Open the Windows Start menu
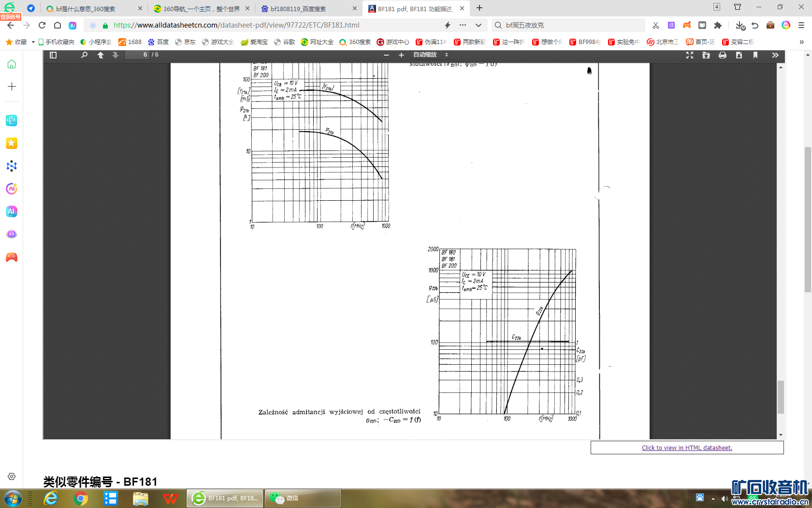 tap(13, 498)
